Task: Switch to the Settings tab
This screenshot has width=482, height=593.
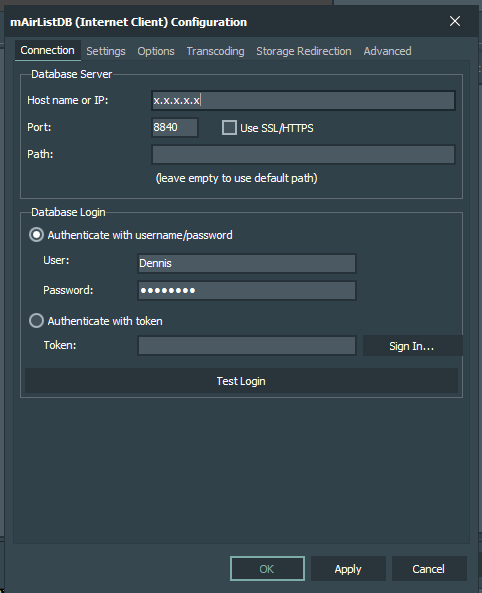Action: pos(106,51)
